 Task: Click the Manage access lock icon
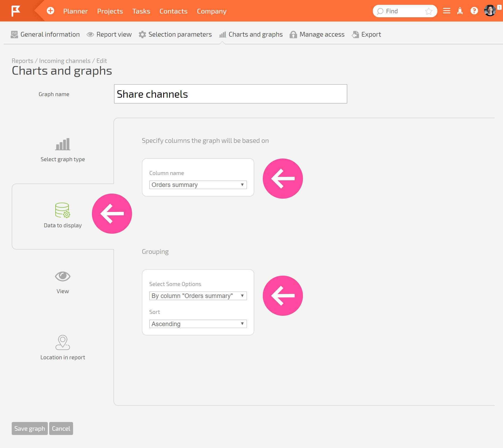tap(293, 35)
